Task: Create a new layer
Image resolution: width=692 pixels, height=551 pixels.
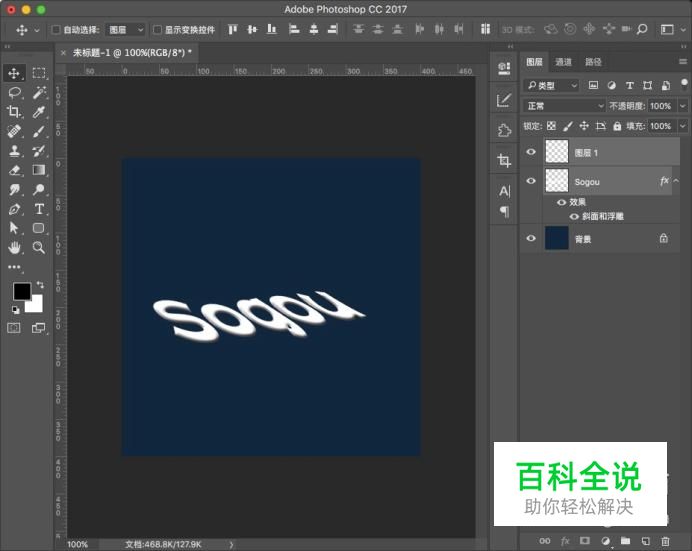Action: coord(645,541)
